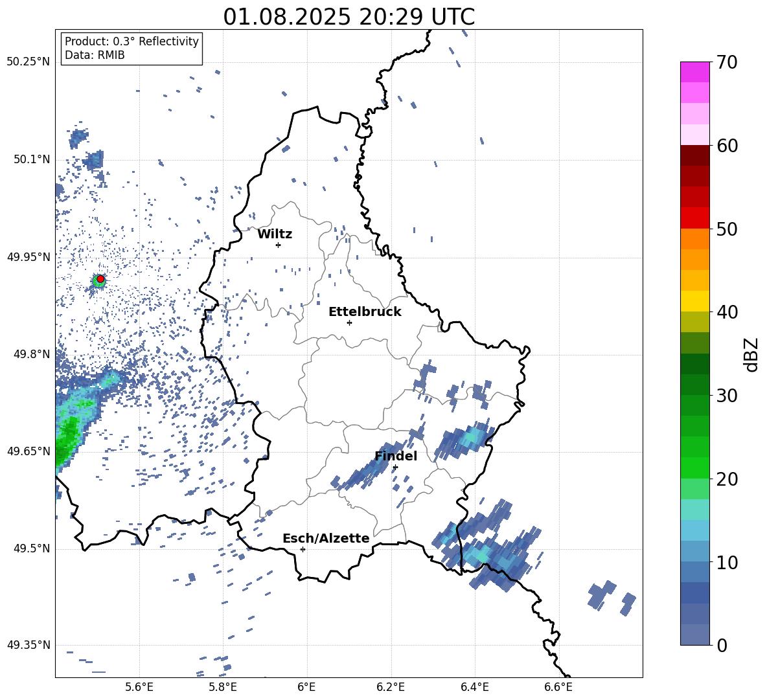Screen dimensions: 767x700
Task: Click the Ettelbruck cross marker
Action: tap(349, 322)
